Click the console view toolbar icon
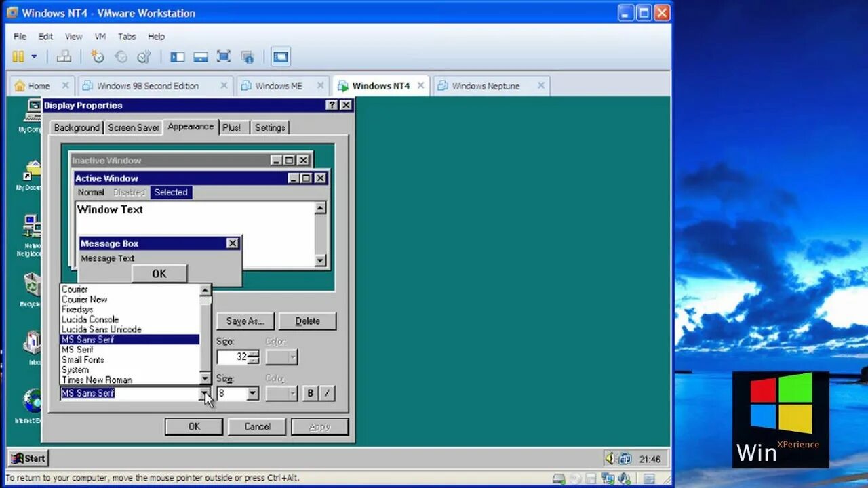 tap(281, 57)
